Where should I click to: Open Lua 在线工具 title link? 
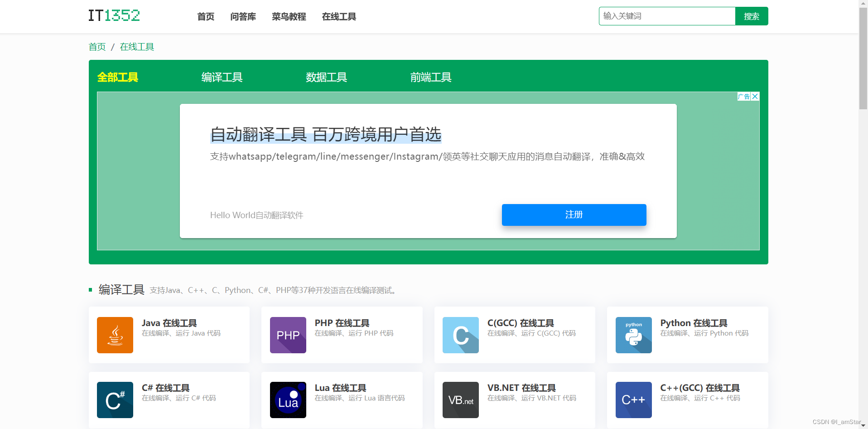point(341,388)
